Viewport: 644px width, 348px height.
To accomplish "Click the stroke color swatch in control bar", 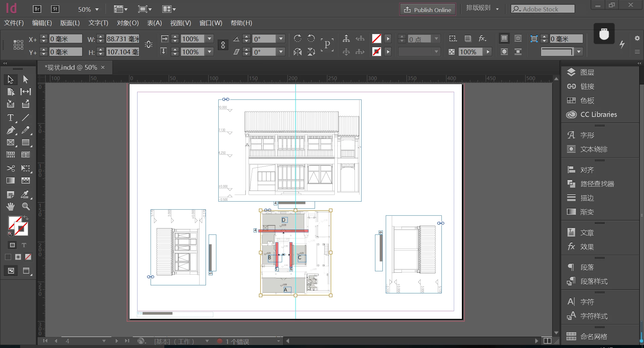I will point(376,52).
